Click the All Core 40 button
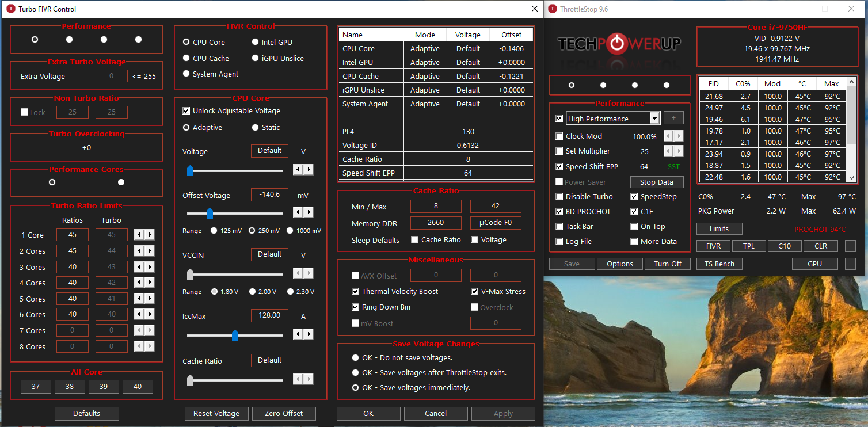 (x=138, y=387)
